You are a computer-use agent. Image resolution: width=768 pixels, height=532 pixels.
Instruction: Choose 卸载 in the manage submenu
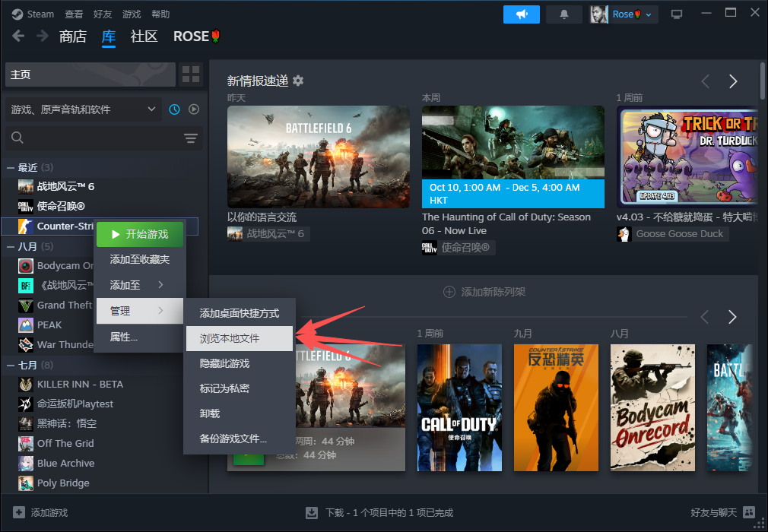[x=210, y=413]
